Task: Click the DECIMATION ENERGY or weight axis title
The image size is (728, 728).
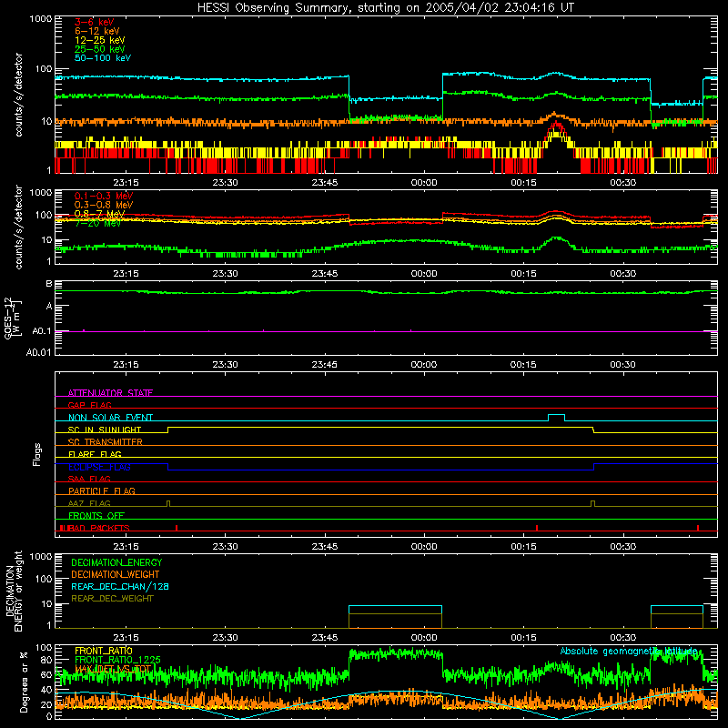Action: (x=14, y=591)
